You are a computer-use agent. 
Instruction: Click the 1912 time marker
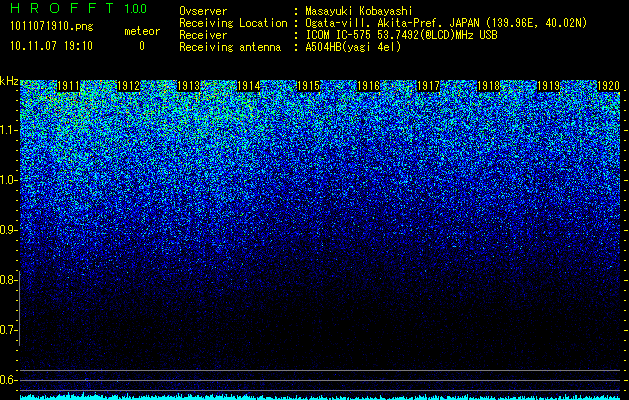tap(128, 86)
